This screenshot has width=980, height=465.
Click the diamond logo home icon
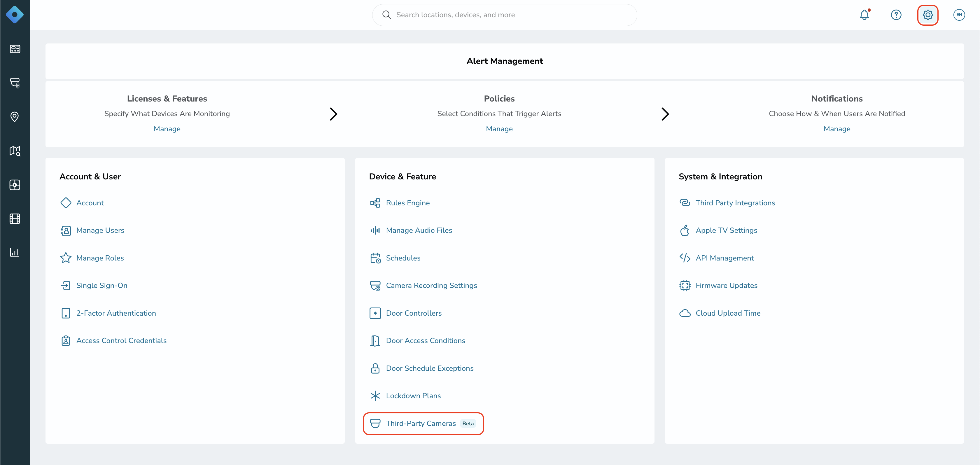point(15,15)
